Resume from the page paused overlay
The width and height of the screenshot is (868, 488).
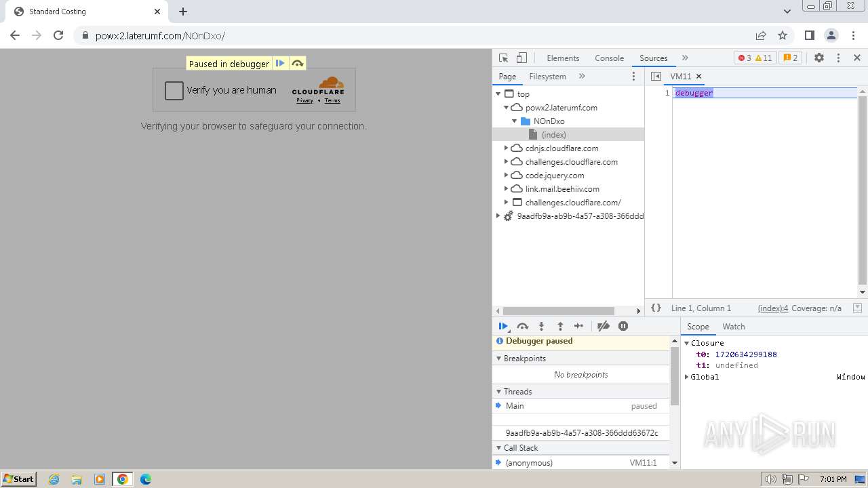(280, 64)
